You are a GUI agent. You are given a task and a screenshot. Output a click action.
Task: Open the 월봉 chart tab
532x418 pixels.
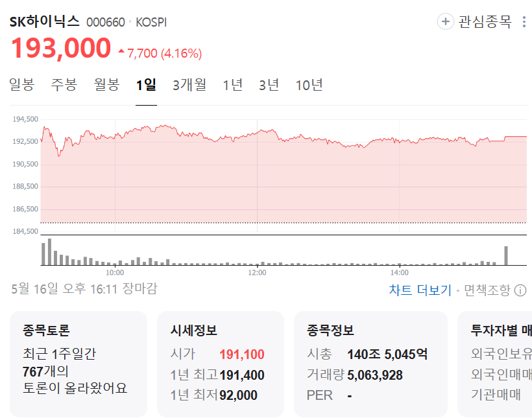point(107,85)
